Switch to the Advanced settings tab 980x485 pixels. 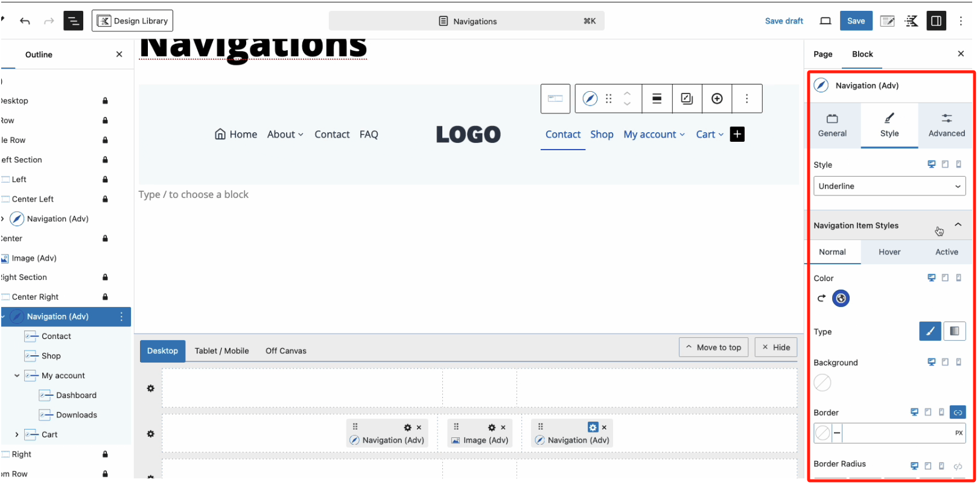(x=946, y=125)
